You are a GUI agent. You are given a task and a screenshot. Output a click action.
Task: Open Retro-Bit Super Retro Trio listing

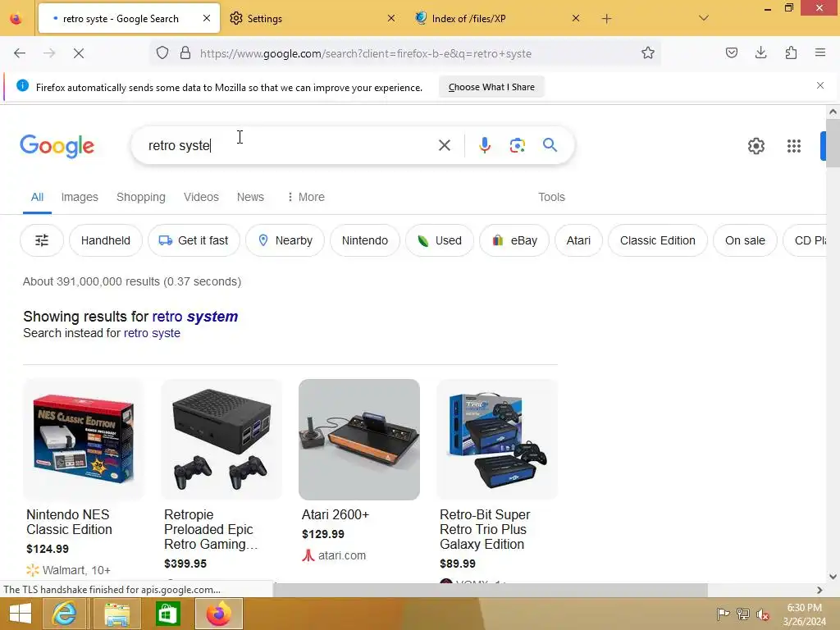click(x=484, y=529)
